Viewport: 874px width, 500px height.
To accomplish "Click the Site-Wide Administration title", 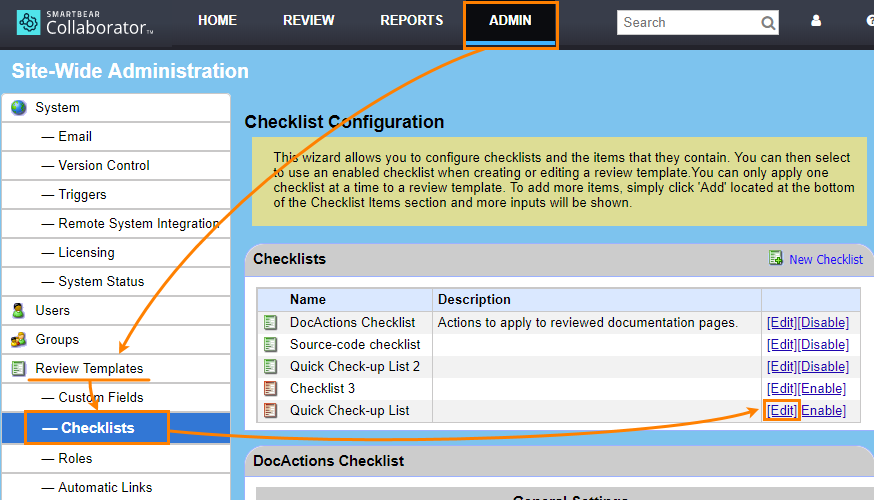I will coord(130,71).
